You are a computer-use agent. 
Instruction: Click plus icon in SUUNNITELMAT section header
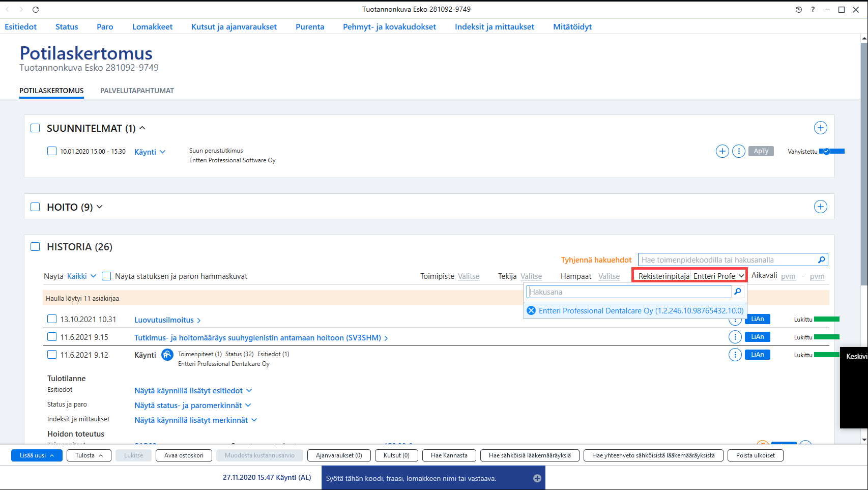click(x=820, y=128)
